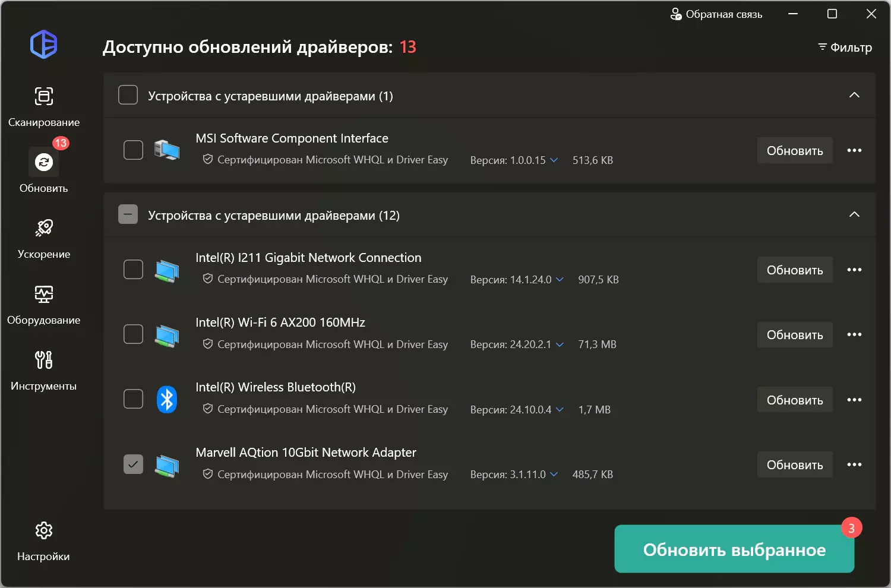
Task: Click the Обратная связь feedback icon
Action: pyautogui.click(x=676, y=14)
